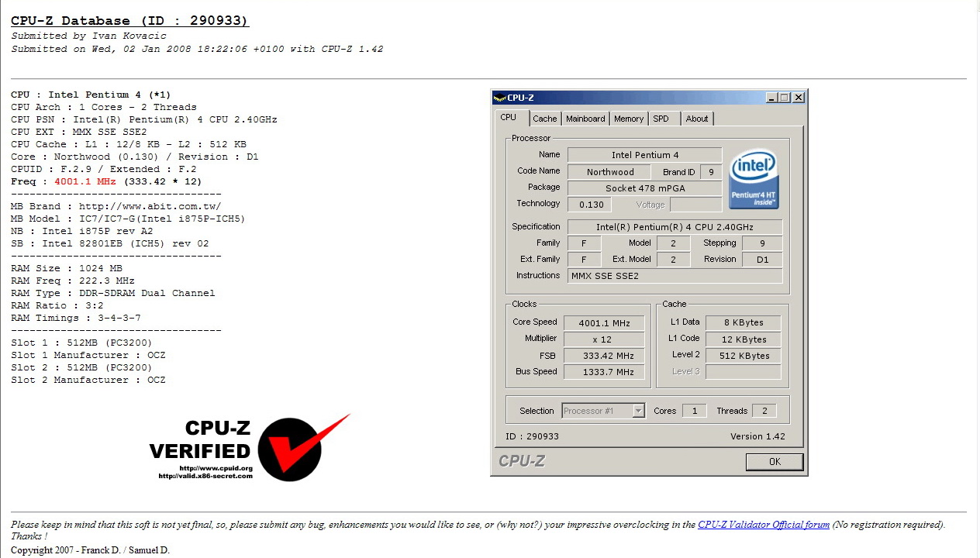Expand the Processor #1 selection dropdown
The width and height of the screenshot is (980, 558).
tap(638, 411)
